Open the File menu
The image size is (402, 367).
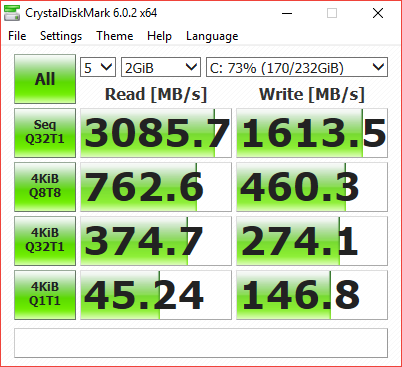pos(17,36)
